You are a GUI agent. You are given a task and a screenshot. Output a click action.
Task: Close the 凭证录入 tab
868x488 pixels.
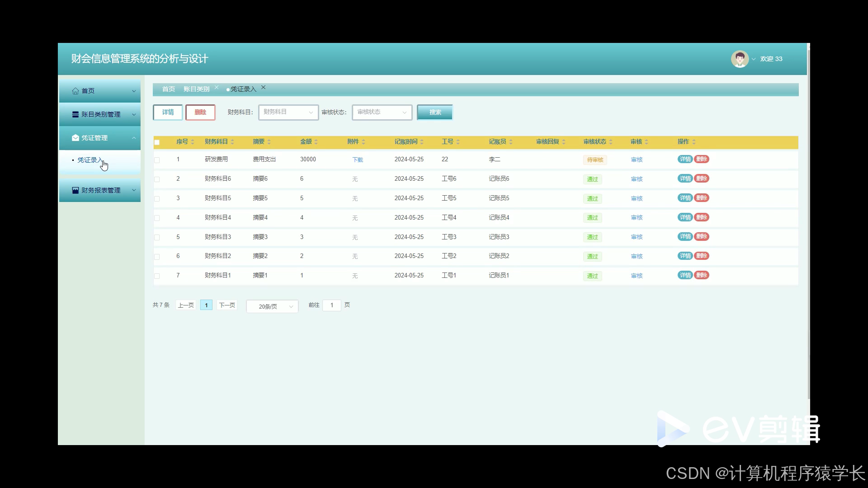pos(264,87)
